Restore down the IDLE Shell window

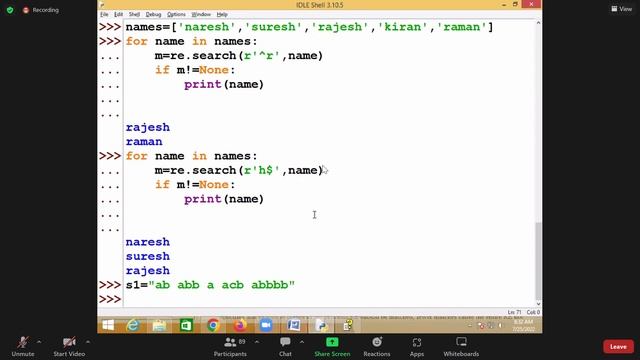click(515, 4)
